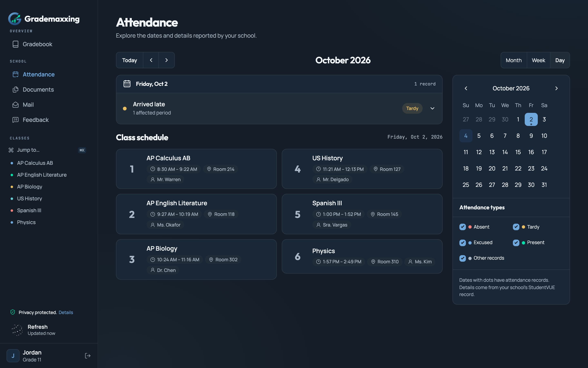Click the person icon beside Ms. Kim
The height and width of the screenshot is (368, 588).
pyautogui.click(x=410, y=262)
